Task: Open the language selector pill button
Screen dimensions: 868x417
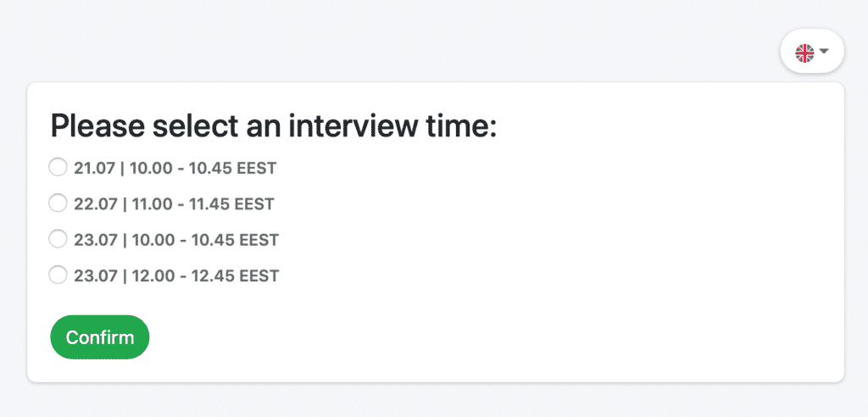Action: click(812, 52)
